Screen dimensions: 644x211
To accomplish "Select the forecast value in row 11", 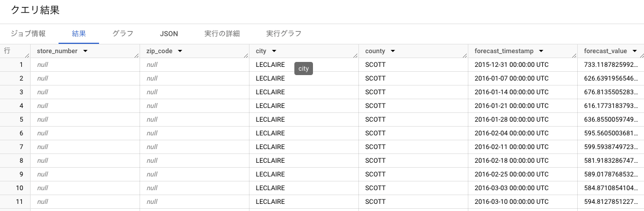I will [611, 202].
